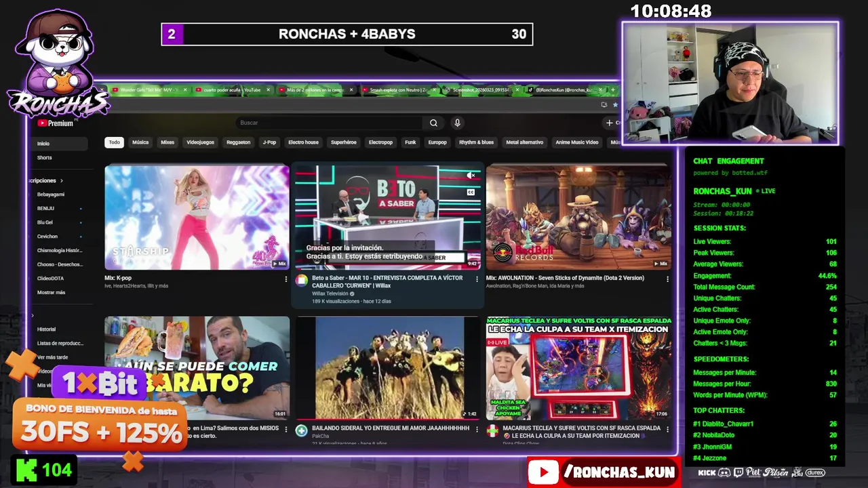Click the search magnifier button
This screenshot has width=868, height=488.
[433, 123]
